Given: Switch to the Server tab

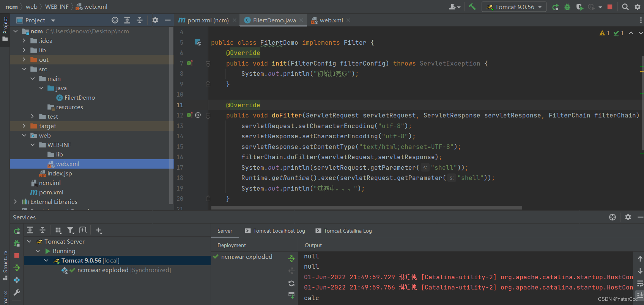Looking at the screenshot, I should tap(225, 231).
